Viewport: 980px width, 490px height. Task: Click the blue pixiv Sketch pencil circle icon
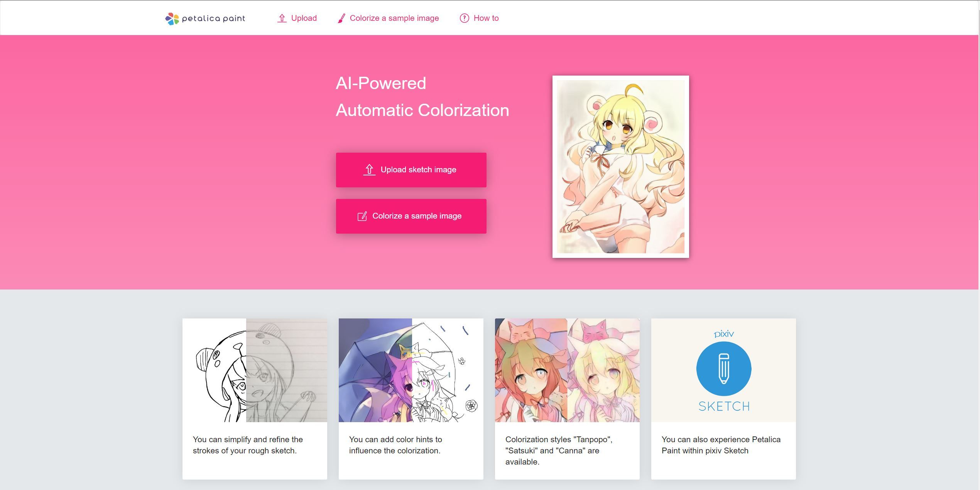(723, 369)
